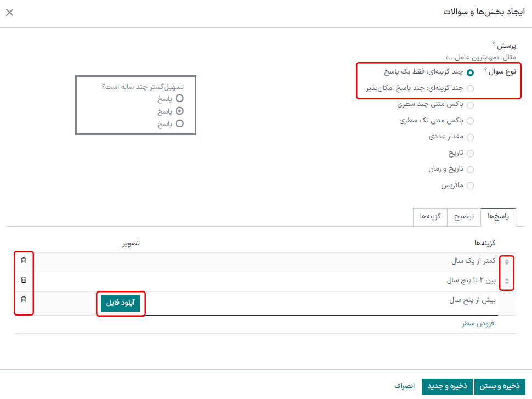The image size is (532, 399).
Task: Switch to the 'گزینه‌ها' tab
Action: point(431,217)
